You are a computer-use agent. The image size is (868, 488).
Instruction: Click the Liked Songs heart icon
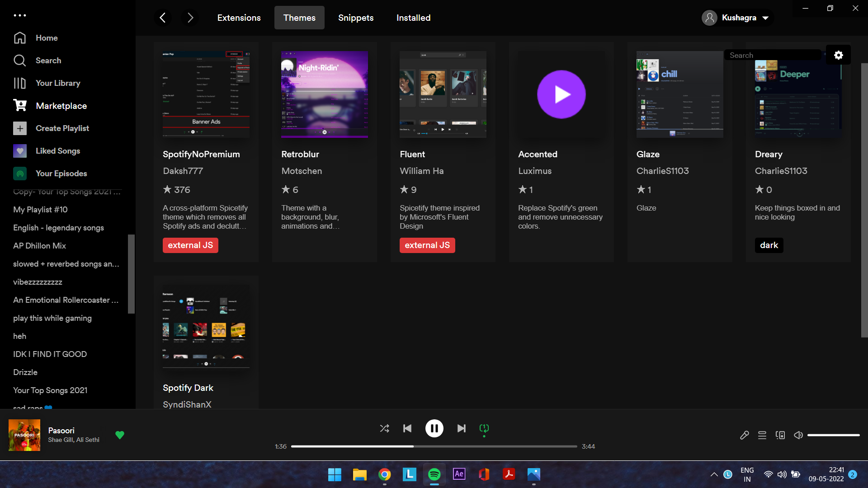(x=20, y=151)
